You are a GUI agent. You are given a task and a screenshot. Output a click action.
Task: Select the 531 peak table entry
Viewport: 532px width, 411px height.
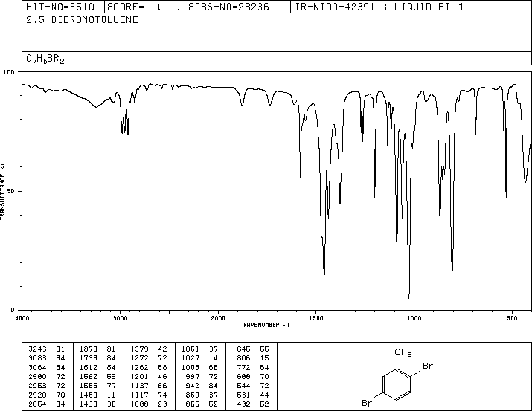pyautogui.click(x=253, y=395)
